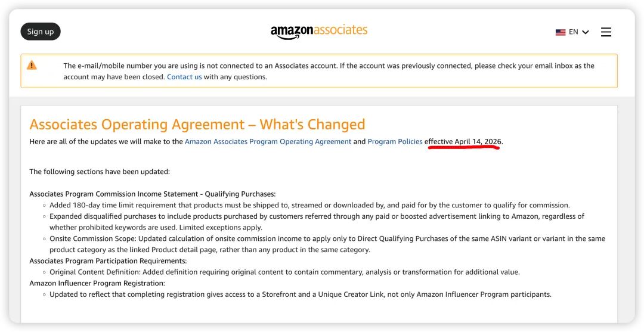Click the Expanded disqualified purchases bullet circle

tap(44, 217)
